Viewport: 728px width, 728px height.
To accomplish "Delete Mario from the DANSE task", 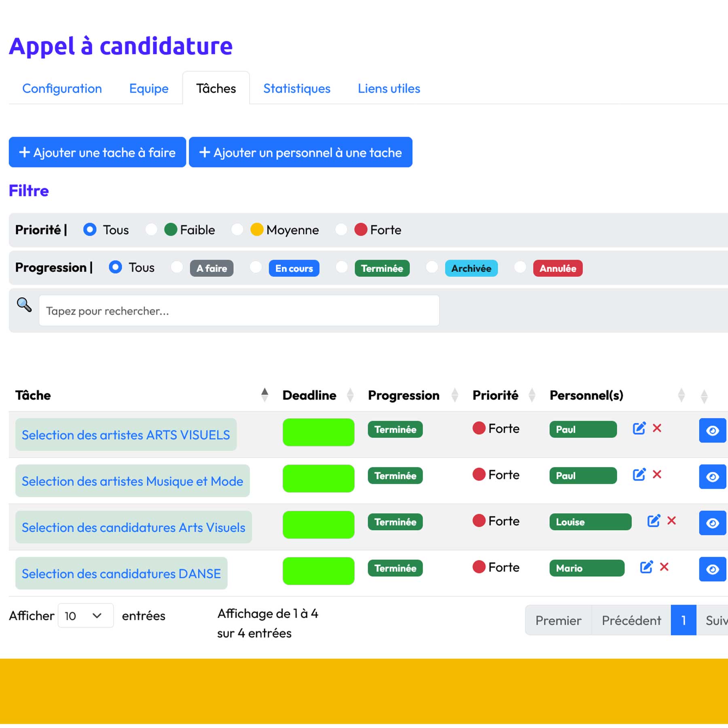I will pyautogui.click(x=664, y=567).
